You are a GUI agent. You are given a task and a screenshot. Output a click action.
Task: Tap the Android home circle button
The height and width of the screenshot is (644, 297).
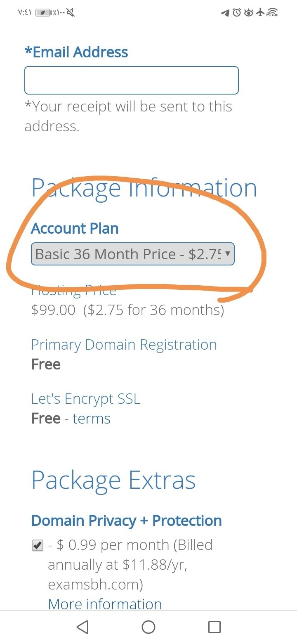pos(148,627)
